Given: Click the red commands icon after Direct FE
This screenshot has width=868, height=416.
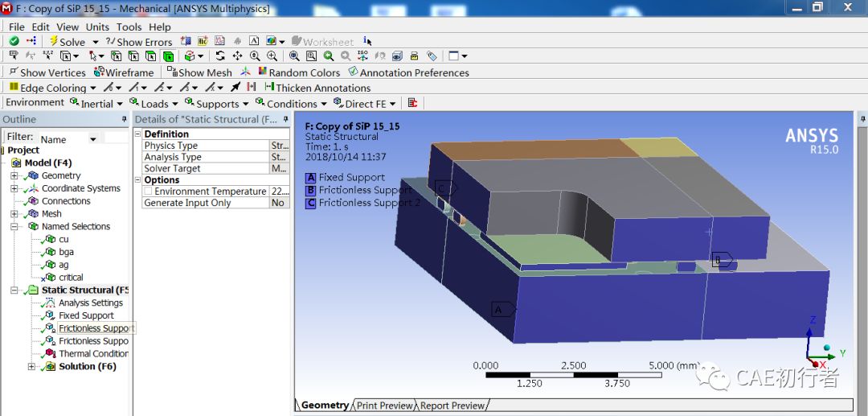Looking at the screenshot, I should [x=412, y=103].
